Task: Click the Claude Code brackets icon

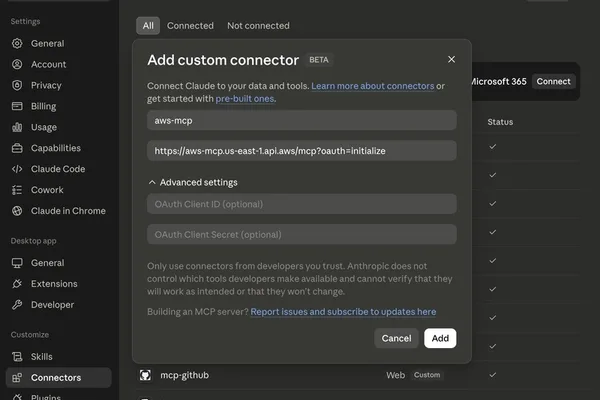Action: (x=17, y=169)
